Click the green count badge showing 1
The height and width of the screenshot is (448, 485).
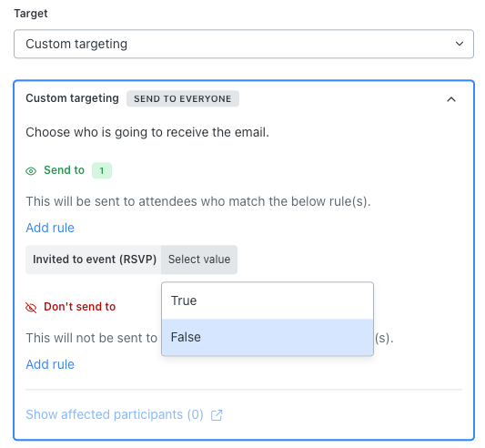pos(102,170)
